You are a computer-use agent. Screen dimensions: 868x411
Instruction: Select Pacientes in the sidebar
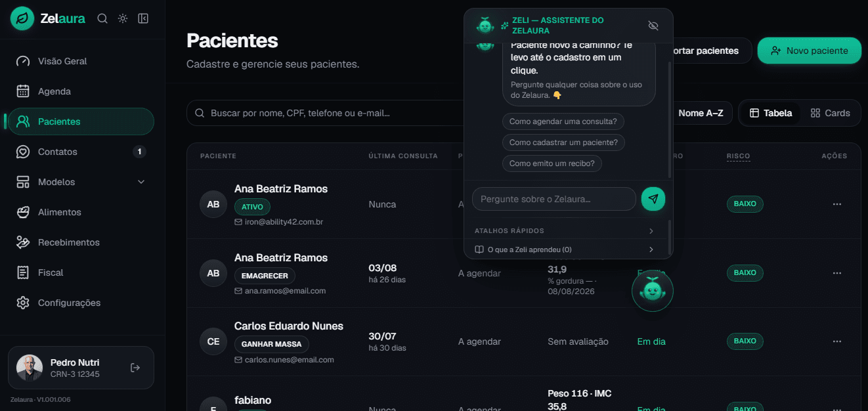pos(81,121)
